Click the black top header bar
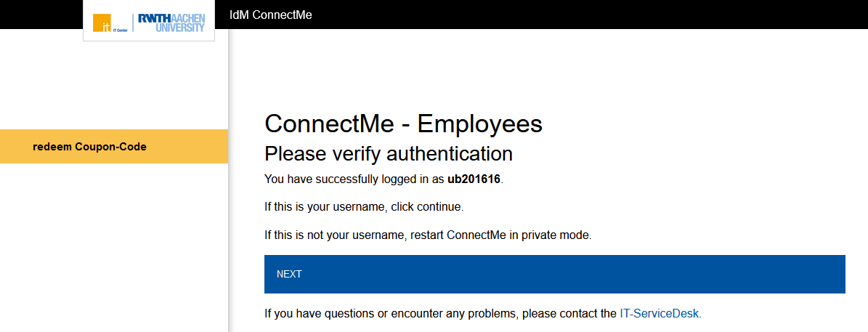The height and width of the screenshot is (332, 868). point(581,15)
